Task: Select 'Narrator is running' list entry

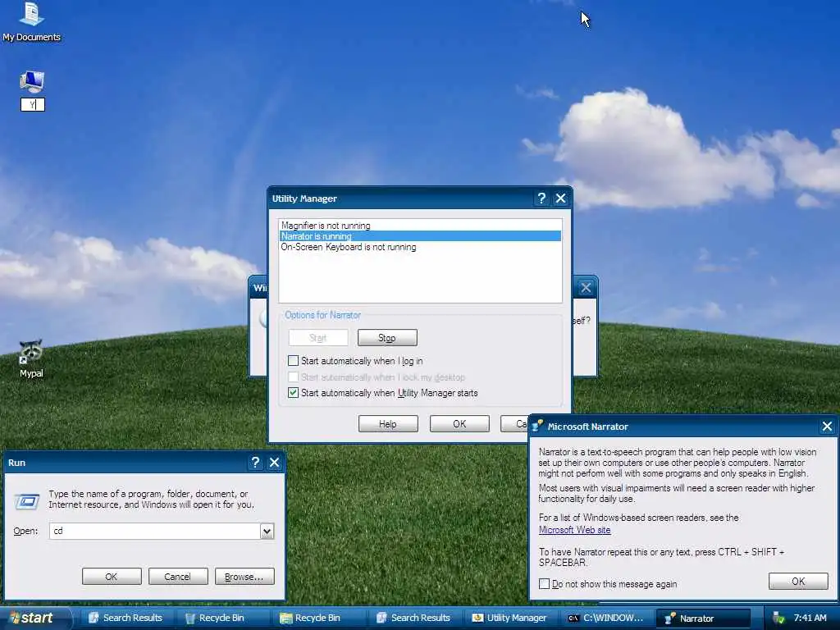Action: coord(421,236)
